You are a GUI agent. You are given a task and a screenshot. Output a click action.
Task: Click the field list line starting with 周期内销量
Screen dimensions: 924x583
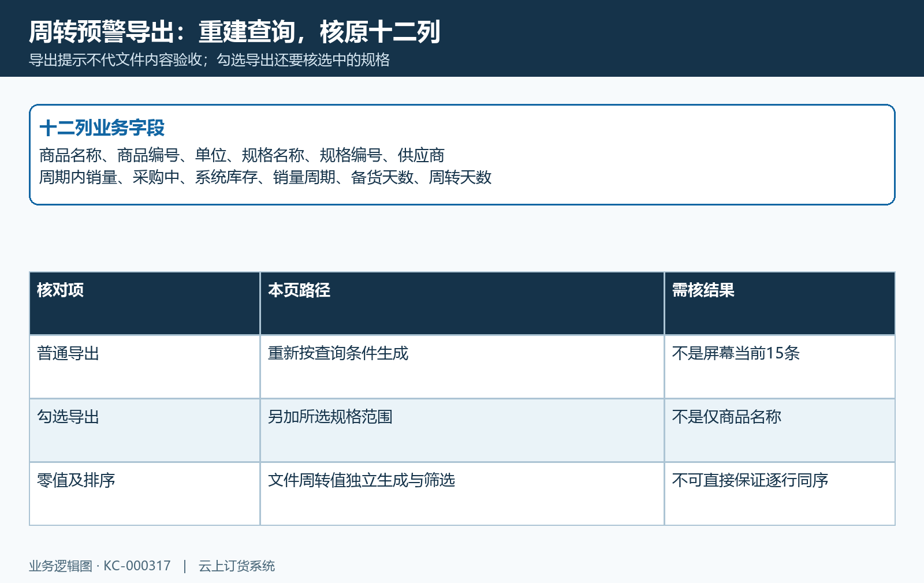click(265, 177)
